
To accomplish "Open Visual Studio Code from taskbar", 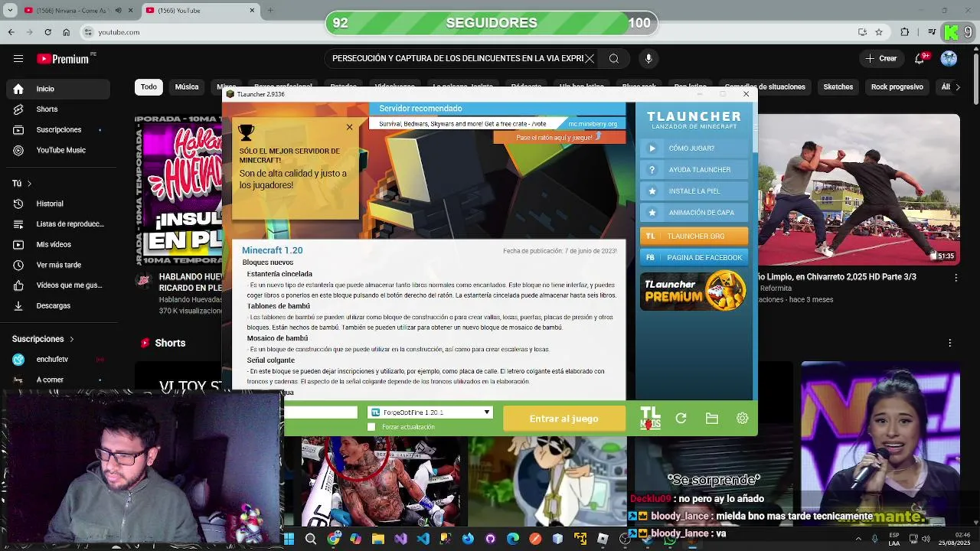I will pyautogui.click(x=423, y=539).
